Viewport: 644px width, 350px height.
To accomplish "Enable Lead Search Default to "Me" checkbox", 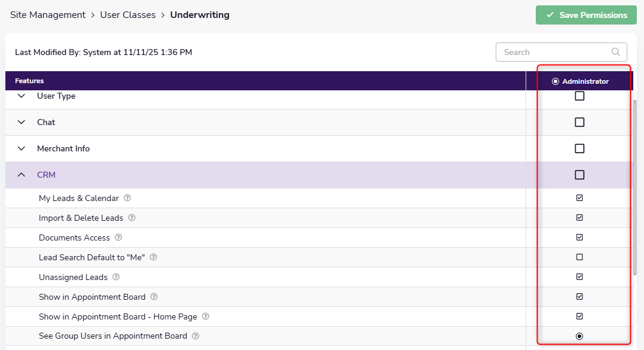I will pos(579,257).
